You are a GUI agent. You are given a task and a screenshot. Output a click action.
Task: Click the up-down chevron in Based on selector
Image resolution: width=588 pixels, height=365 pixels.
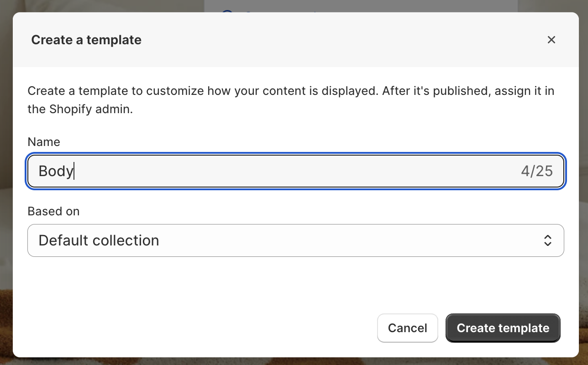click(x=548, y=240)
